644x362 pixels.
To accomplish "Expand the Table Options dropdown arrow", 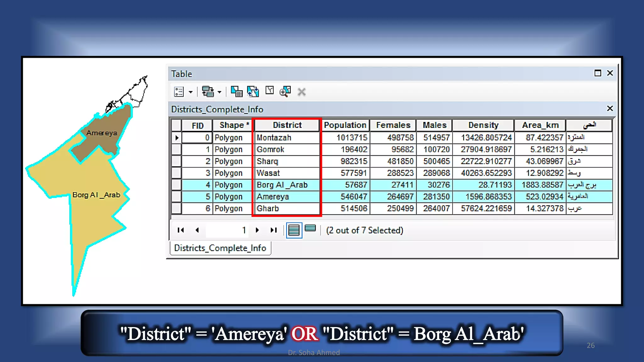I will point(191,92).
